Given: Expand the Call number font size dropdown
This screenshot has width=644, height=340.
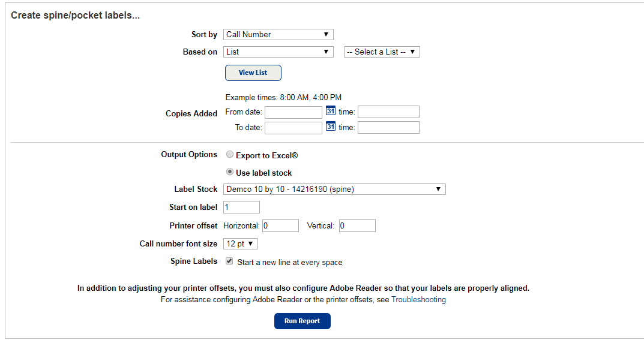Looking at the screenshot, I should tap(240, 243).
